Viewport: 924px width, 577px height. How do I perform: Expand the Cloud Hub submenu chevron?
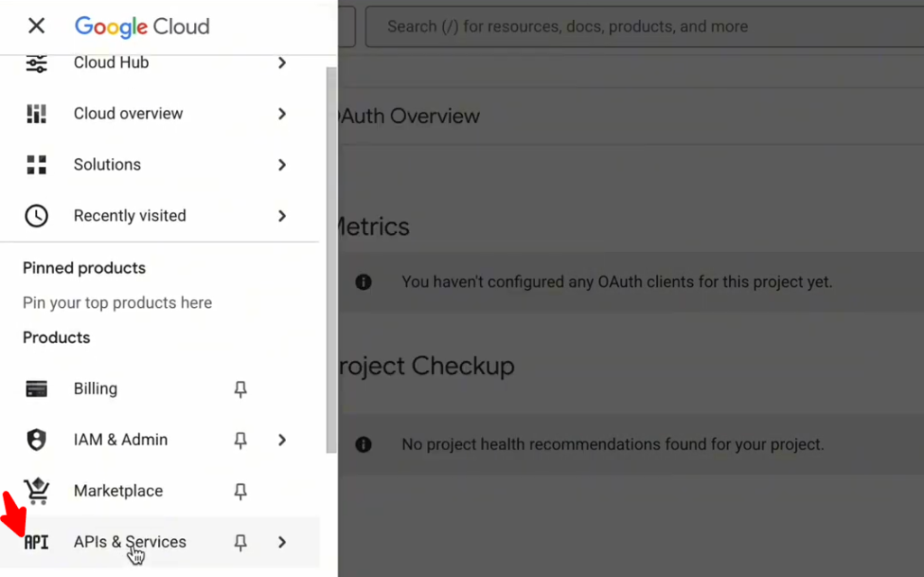pyautogui.click(x=282, y=63)
